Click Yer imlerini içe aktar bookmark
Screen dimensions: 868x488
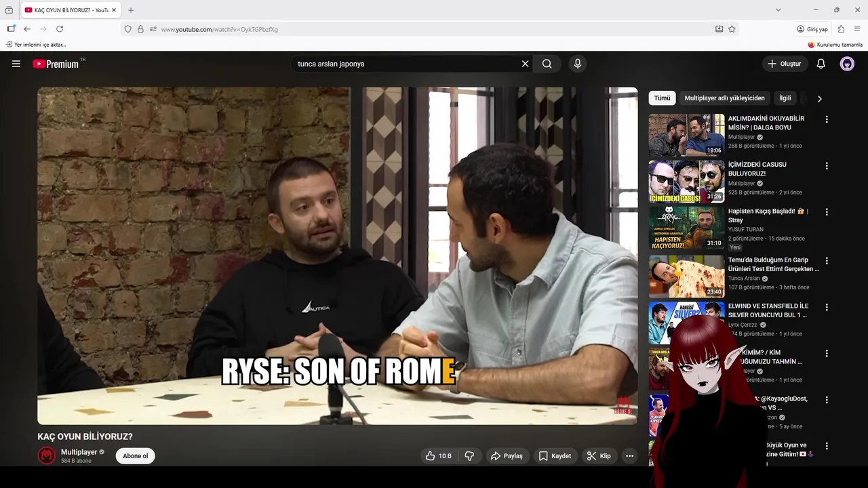[x=36, y=45]
